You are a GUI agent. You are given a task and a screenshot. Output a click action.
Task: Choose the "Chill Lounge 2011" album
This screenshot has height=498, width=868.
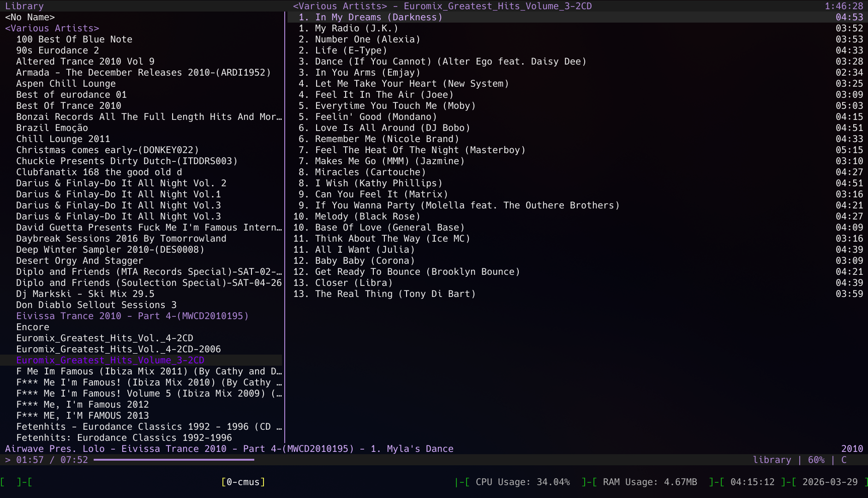point(63,139)
